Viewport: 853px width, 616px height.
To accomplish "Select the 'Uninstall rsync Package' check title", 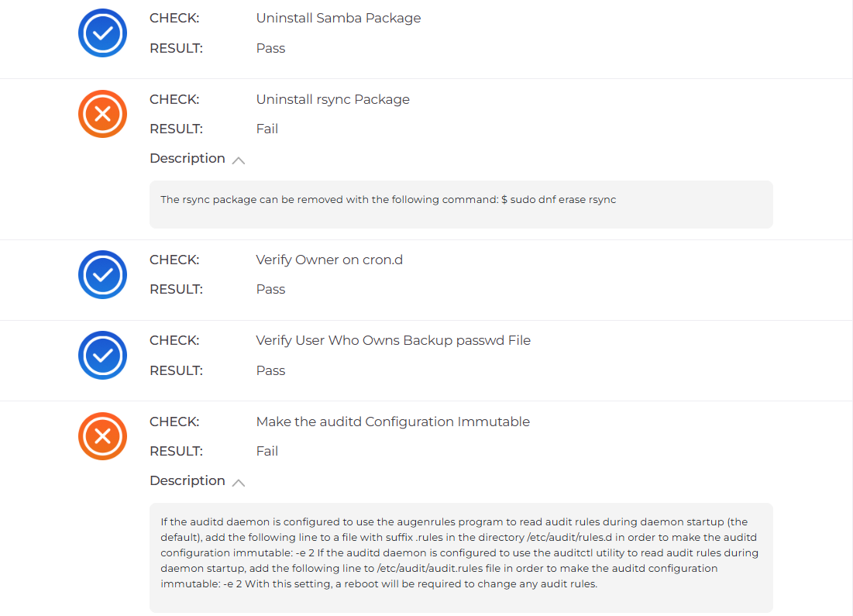I will [x=332, y=99].
